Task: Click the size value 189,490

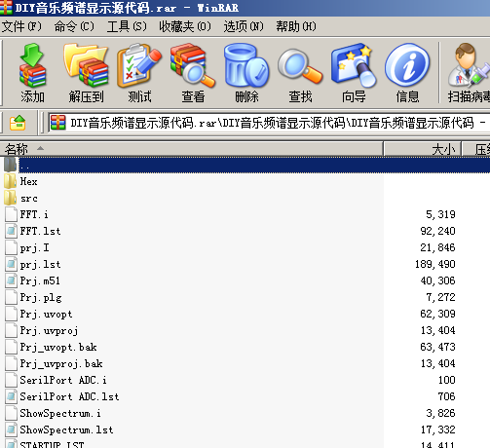Action: 435,264
